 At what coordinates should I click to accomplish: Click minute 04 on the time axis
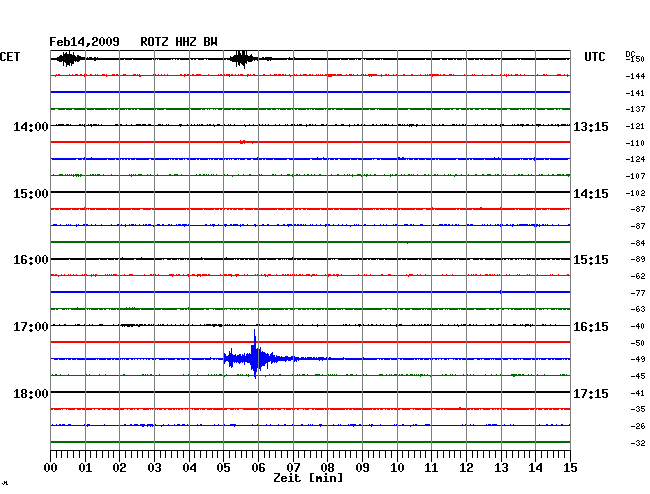pos(189,467)
